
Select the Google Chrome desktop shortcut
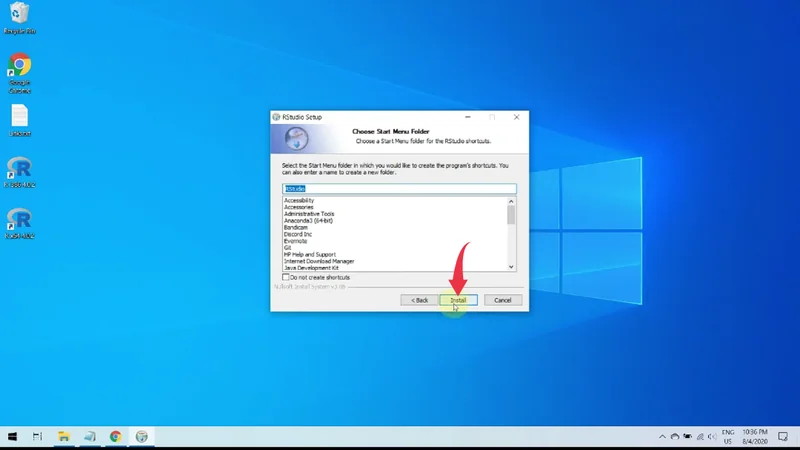(19, 68)
